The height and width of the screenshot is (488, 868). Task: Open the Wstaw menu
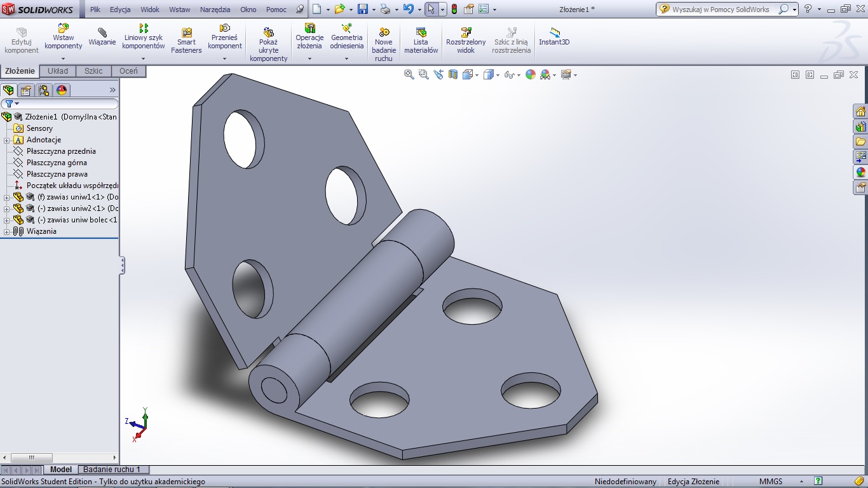(180, 10)
